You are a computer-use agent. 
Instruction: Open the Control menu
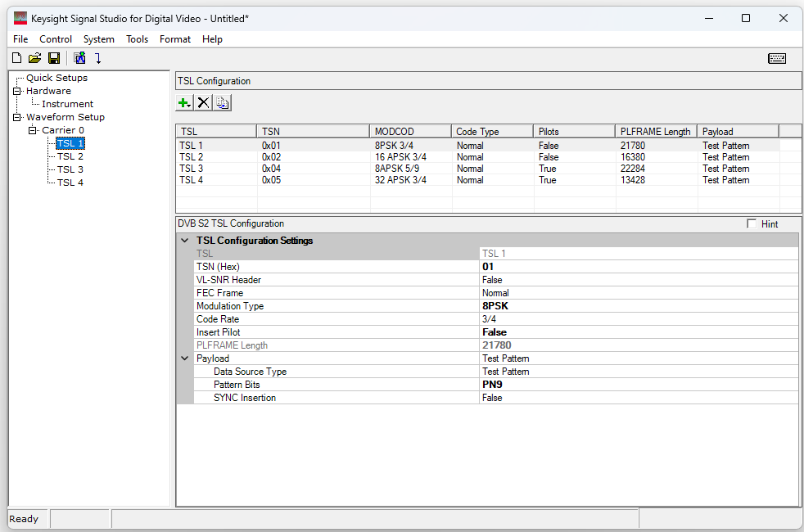(56, 39)
